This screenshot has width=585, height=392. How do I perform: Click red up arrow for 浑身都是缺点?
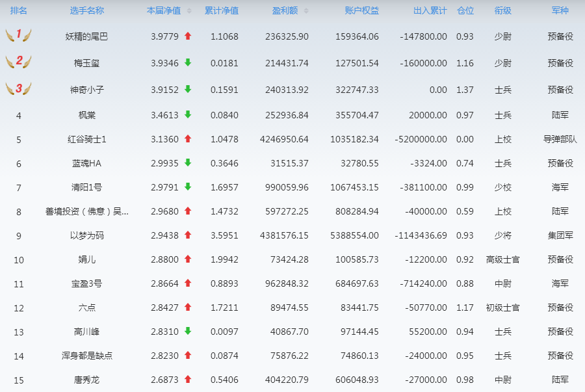click(188, 355)
